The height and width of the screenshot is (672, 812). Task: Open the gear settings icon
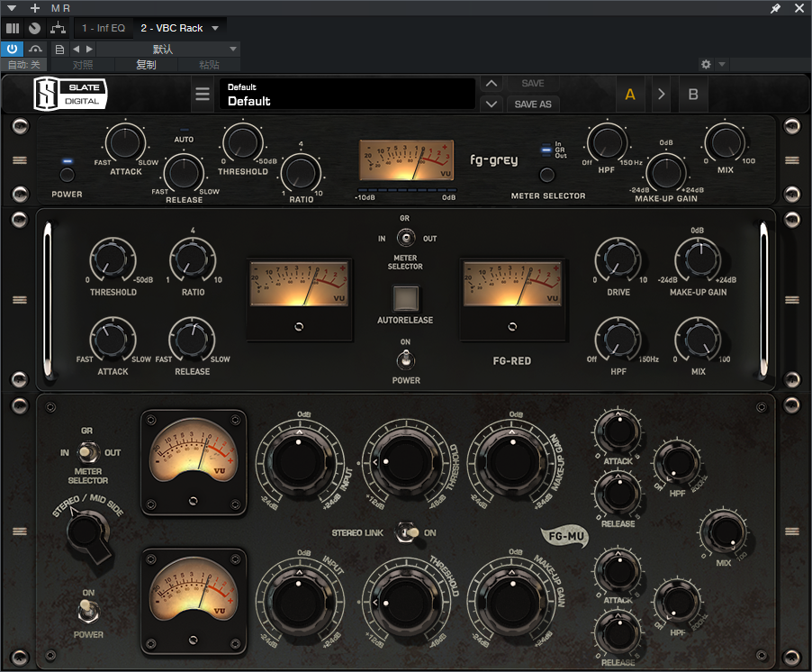706,64
